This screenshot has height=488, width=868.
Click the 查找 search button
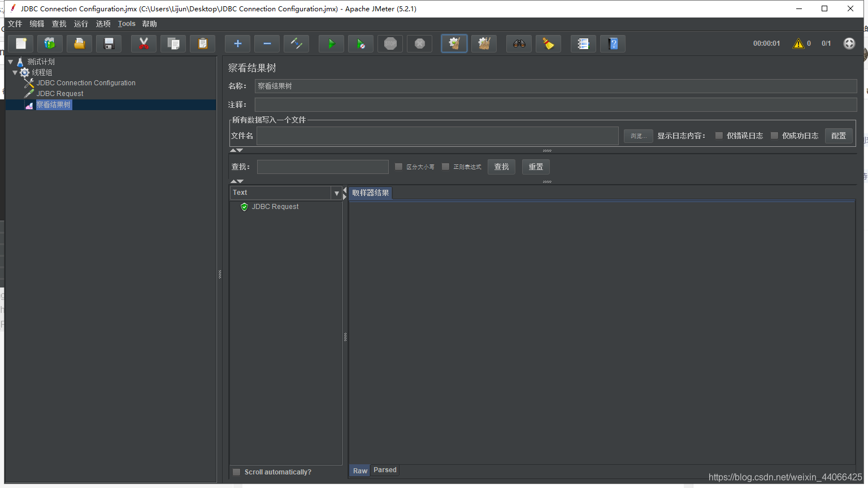click(501, 167)
